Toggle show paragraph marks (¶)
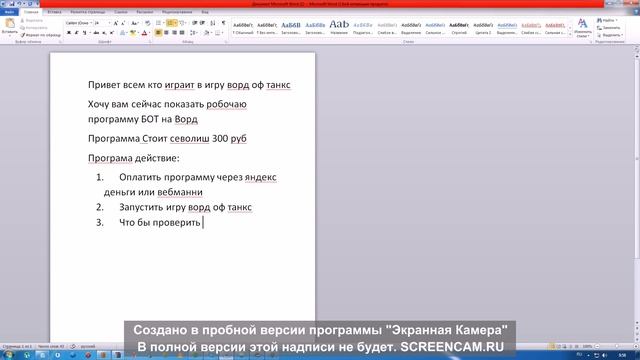This screenshot has height=360, width=640. tap(223, 23)
